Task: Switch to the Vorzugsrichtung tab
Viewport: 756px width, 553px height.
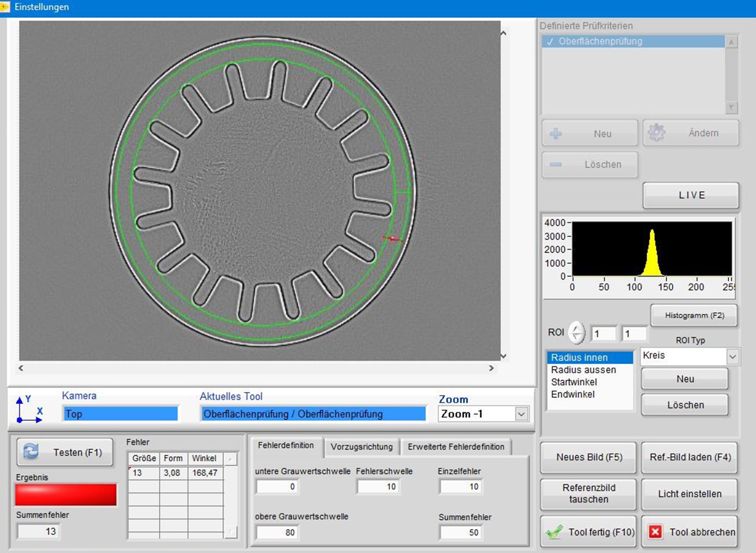Action: [x=361, y=446]
